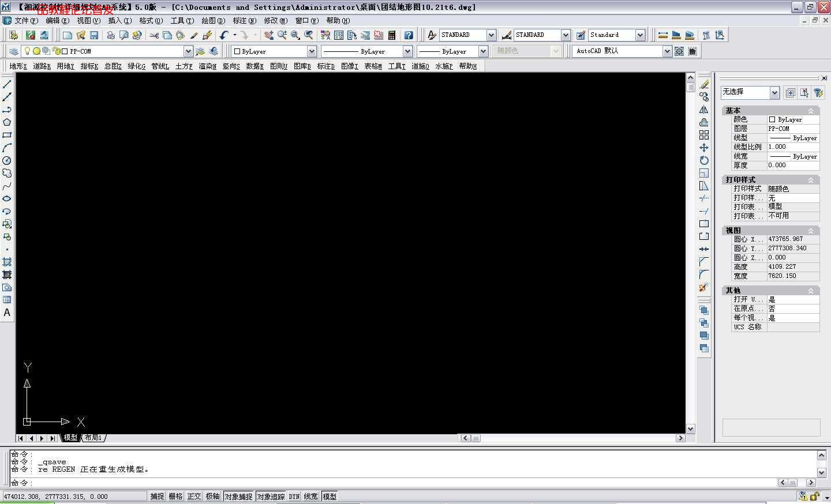The width and height of the screenshot is (831, 504).
Task: Open the 道路R plugin menu
Action: [42, 66]
